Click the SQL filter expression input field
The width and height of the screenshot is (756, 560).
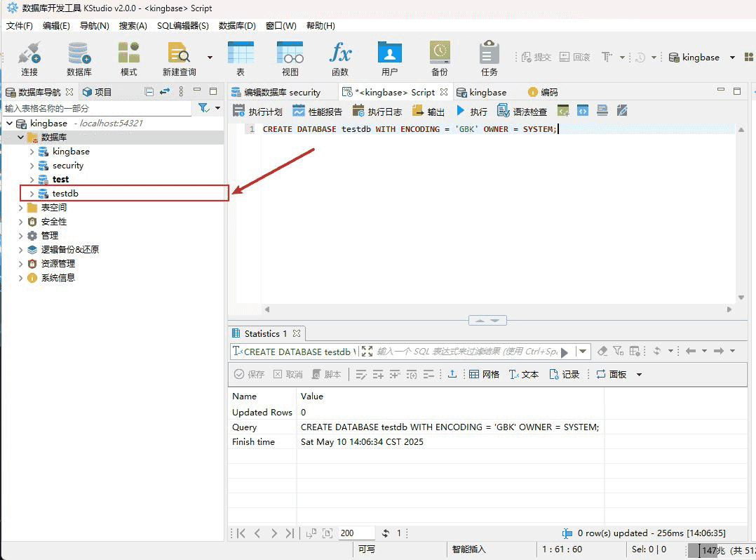[x=466, y=351]
